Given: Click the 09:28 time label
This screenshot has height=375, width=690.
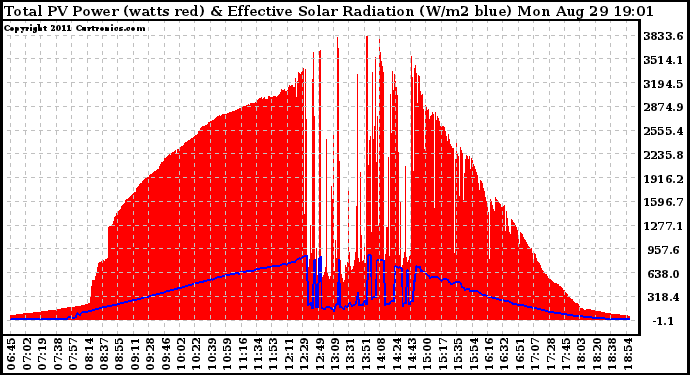Looking at the screenshot, I should pyautogui.click(x=150, y=354).
